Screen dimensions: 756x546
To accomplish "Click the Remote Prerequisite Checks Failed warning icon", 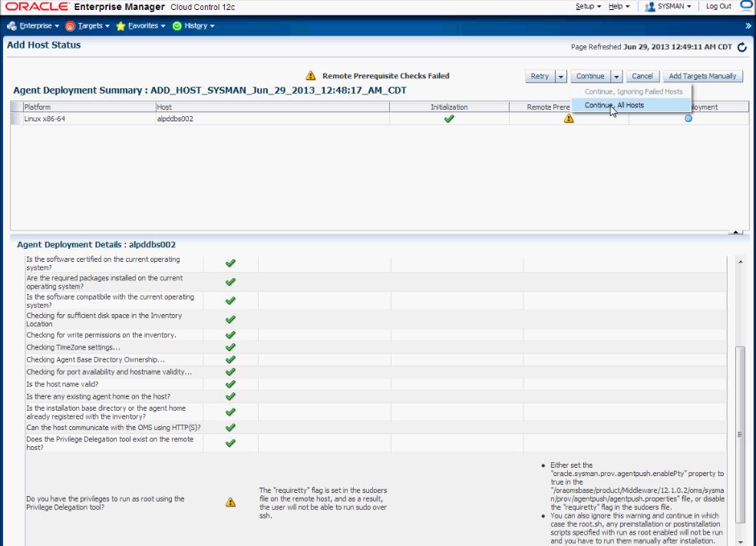I will [x=311, y=76].
